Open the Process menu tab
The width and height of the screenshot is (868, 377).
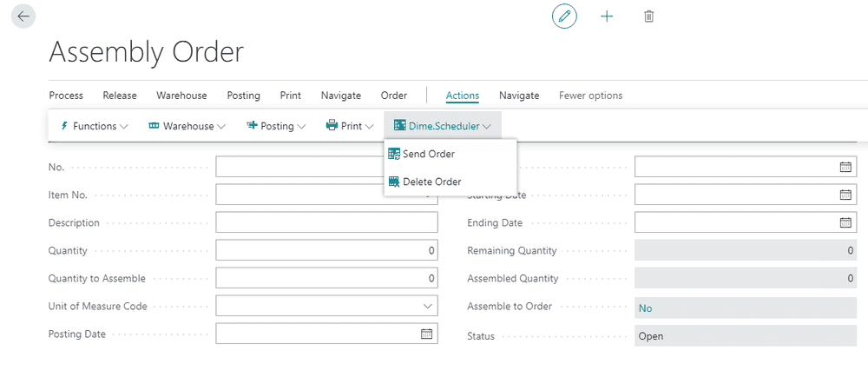tap(66, 96)
